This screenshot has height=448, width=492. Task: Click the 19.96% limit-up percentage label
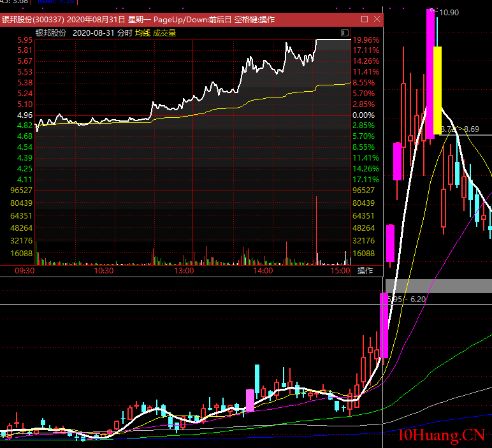click(x=366, y=40)
